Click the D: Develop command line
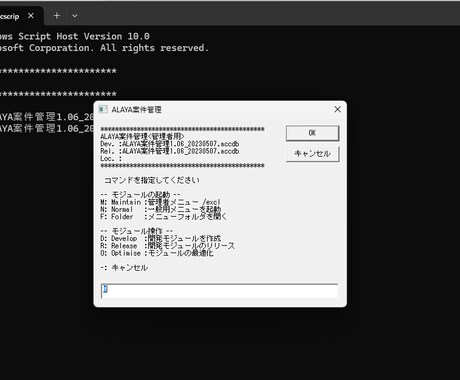 pyautogui.click(x=160, y=238)
